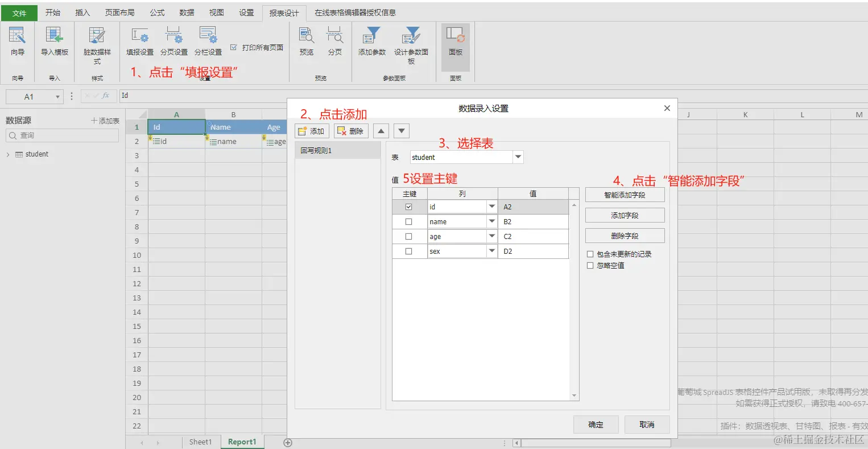Click the 添加 add rule button
Image resolution: width=868 pixels, height=449 pixels.
pos(312,131)
